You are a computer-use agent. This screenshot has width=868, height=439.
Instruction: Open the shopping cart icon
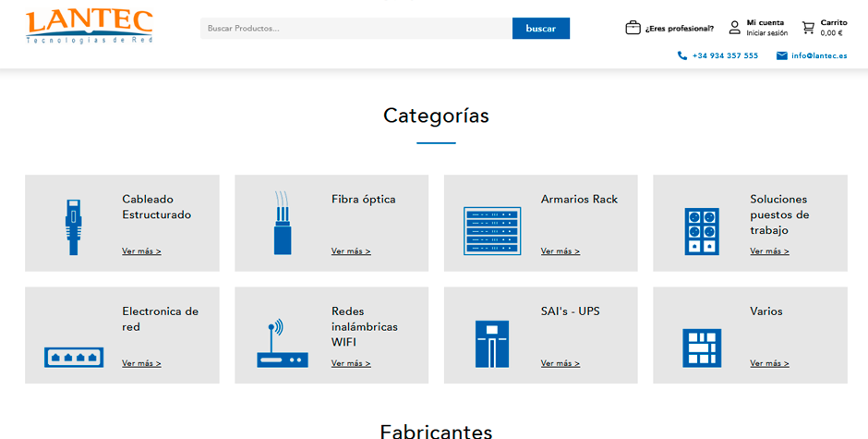(808, 28)
